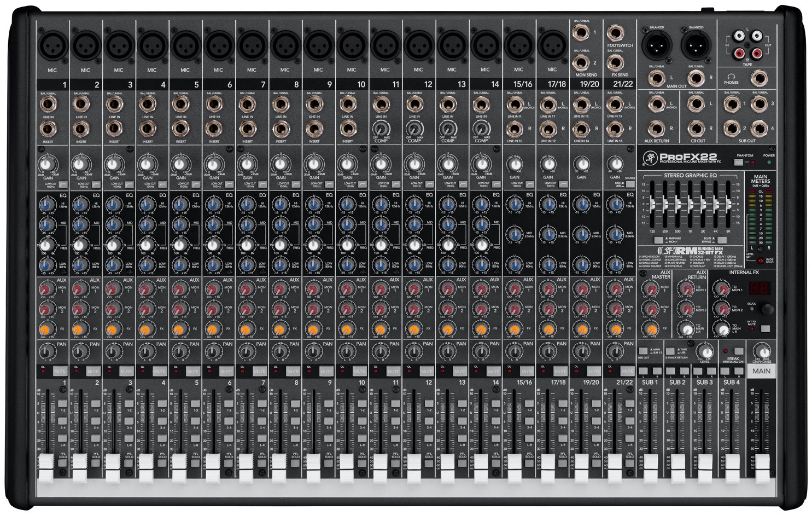Click the FOOTSWITCH input jack

[x=616, y=33]
